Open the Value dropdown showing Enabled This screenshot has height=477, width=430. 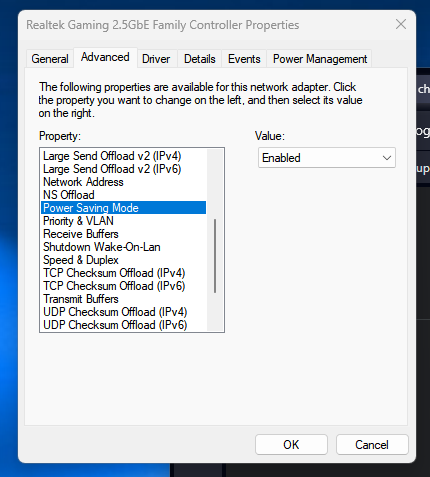point(327,158)
